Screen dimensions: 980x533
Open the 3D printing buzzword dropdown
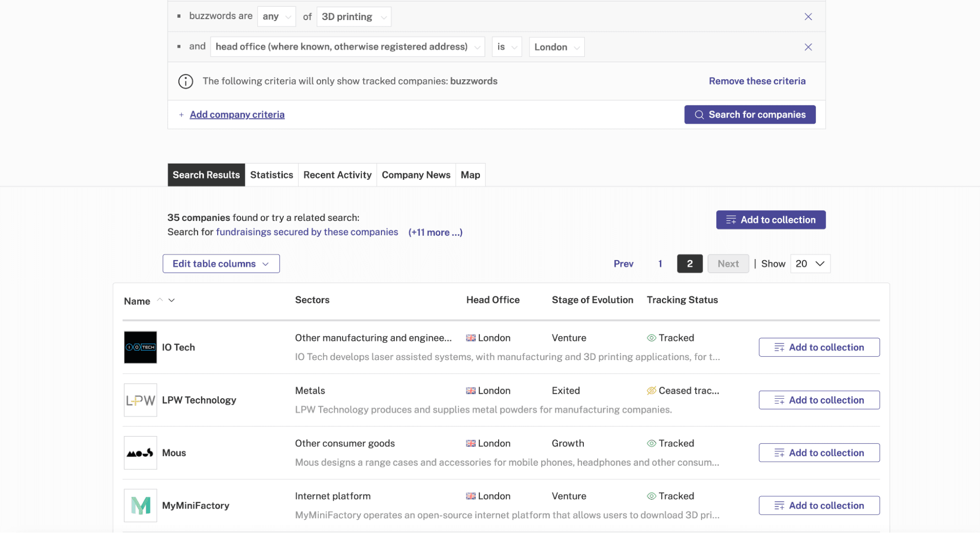[x=354, y=17]
